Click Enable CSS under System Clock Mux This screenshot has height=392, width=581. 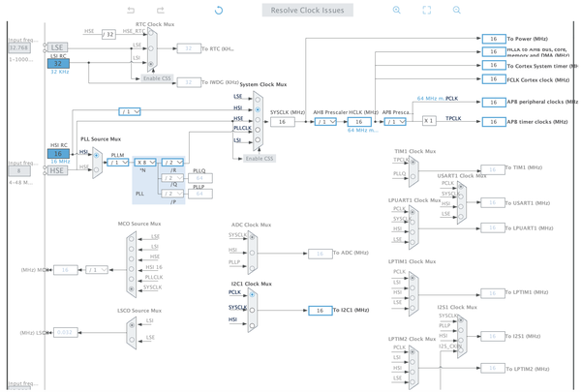pyautogui.click(x=260, y=158)
